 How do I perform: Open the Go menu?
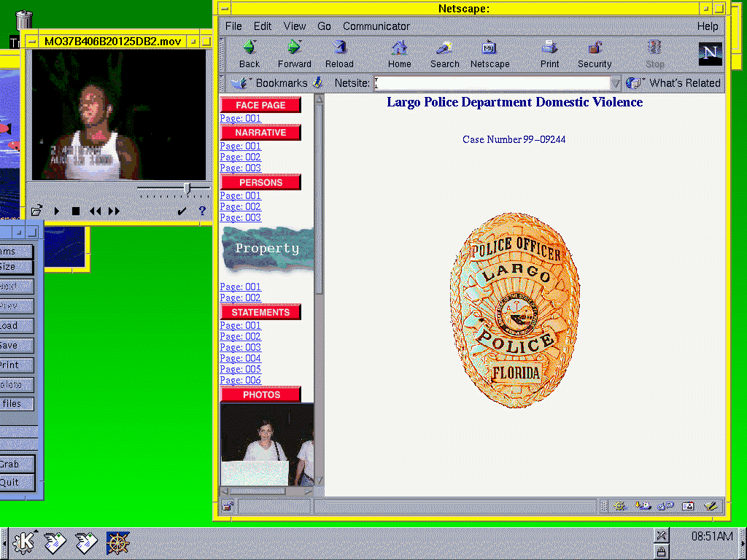pyautogui.click(x=324, y=26)
